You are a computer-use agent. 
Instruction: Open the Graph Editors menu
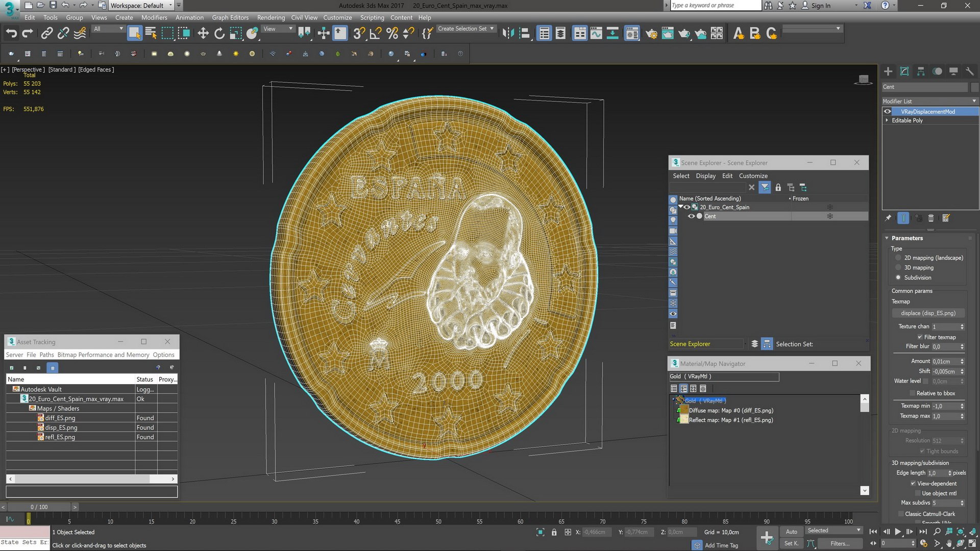tap(230, 17)
